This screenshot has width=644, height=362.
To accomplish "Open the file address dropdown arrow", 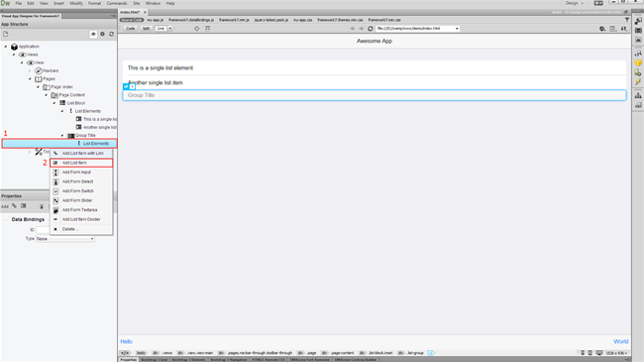I will [457, 29].
